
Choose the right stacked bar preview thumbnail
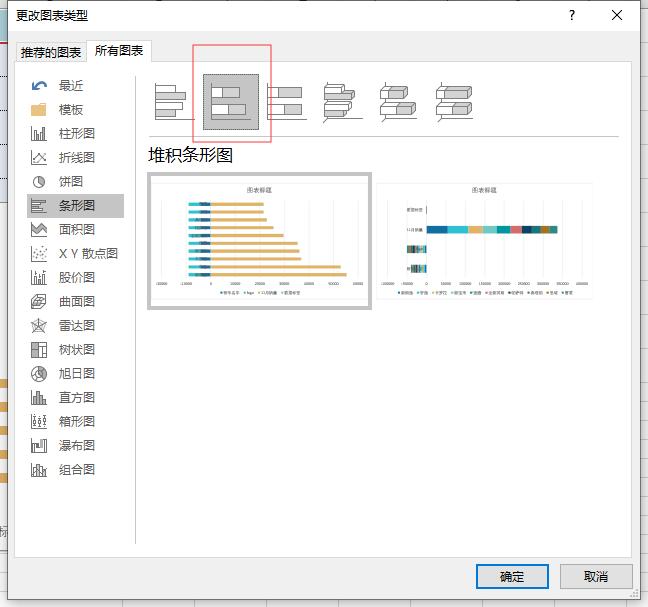[484, 241]
